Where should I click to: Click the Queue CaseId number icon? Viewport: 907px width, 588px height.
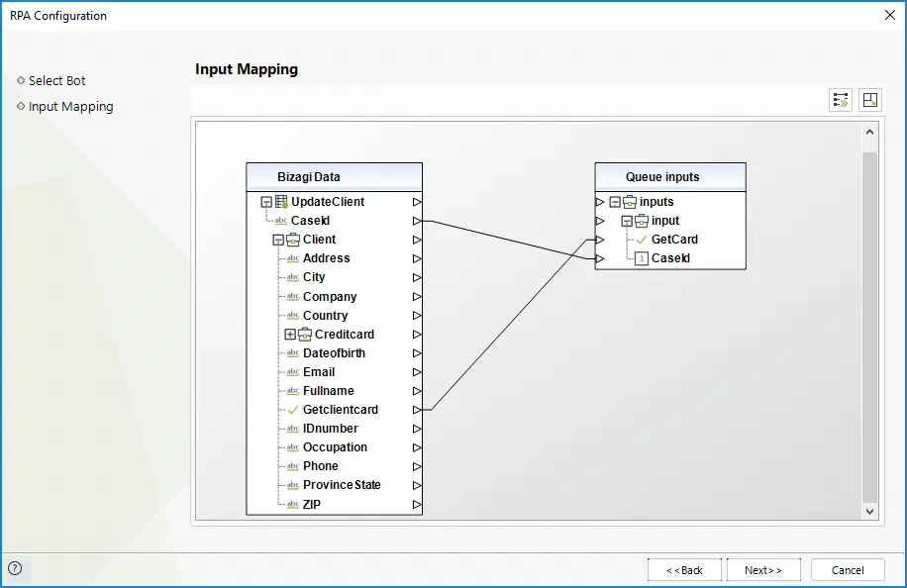coord(642,258)
